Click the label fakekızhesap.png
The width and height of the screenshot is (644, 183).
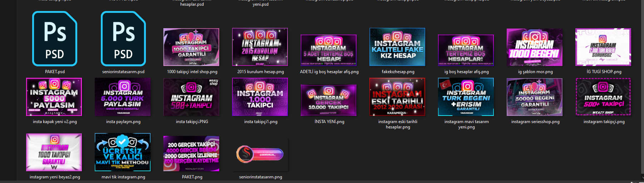point(398,72)
